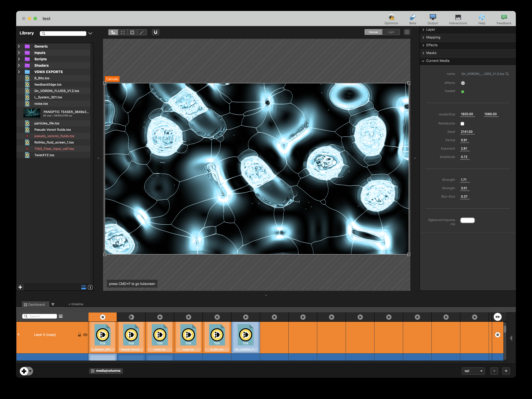Click the magnet snapping icon
The height and width of the screenshot is (399, 532).
pos(155,32)
